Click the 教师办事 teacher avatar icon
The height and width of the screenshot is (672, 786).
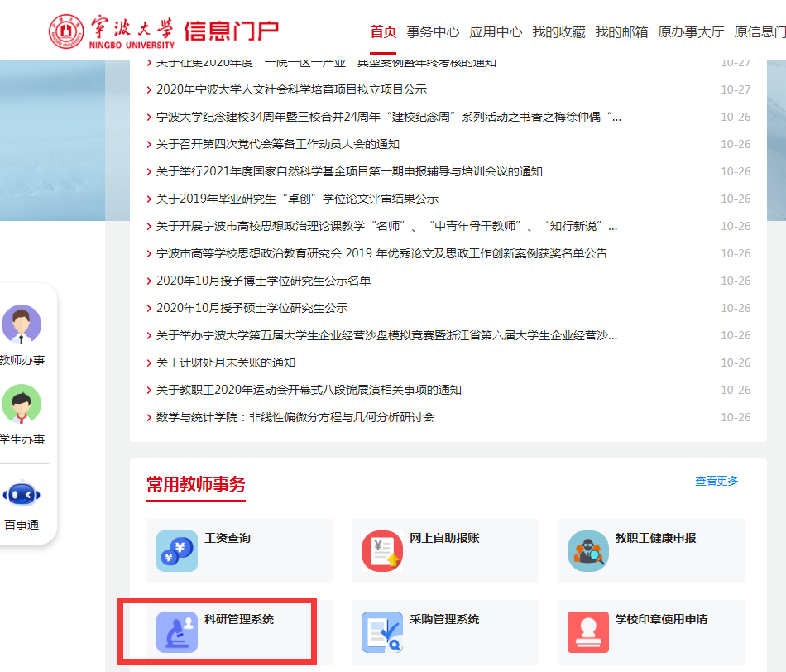point(22,324)
